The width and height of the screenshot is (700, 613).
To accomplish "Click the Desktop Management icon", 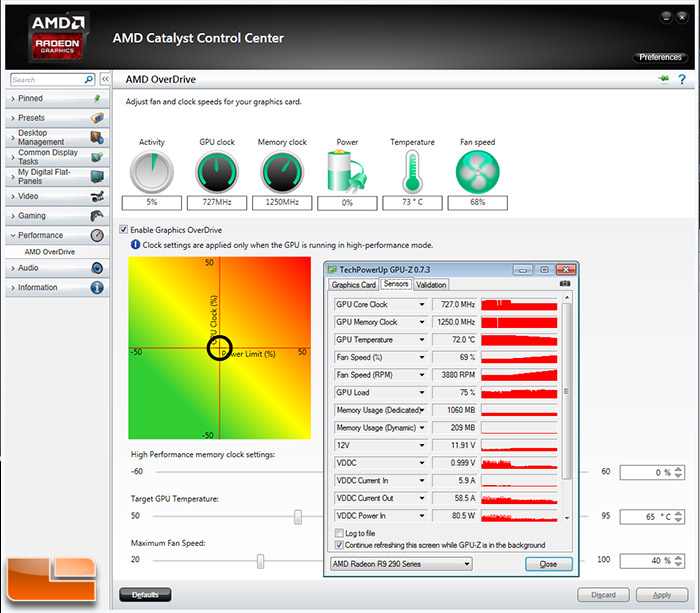I will 97,137.
